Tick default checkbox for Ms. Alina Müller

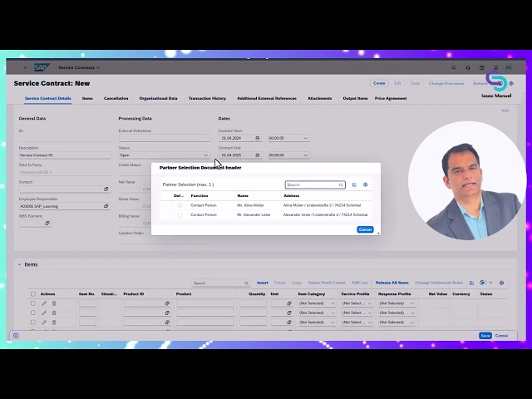pos(180,205)
